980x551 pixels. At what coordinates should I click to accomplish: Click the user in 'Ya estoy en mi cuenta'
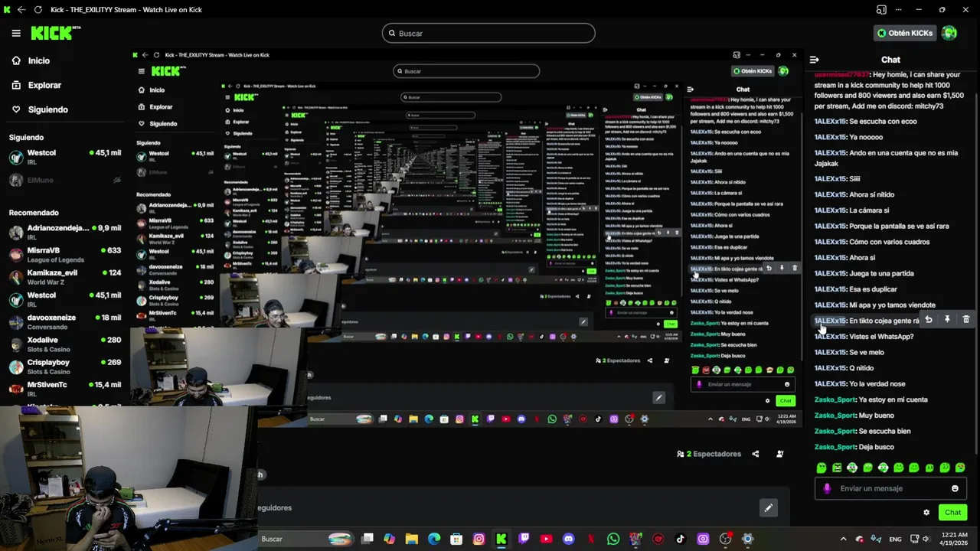pyautogui.click(x=835, y=399)
